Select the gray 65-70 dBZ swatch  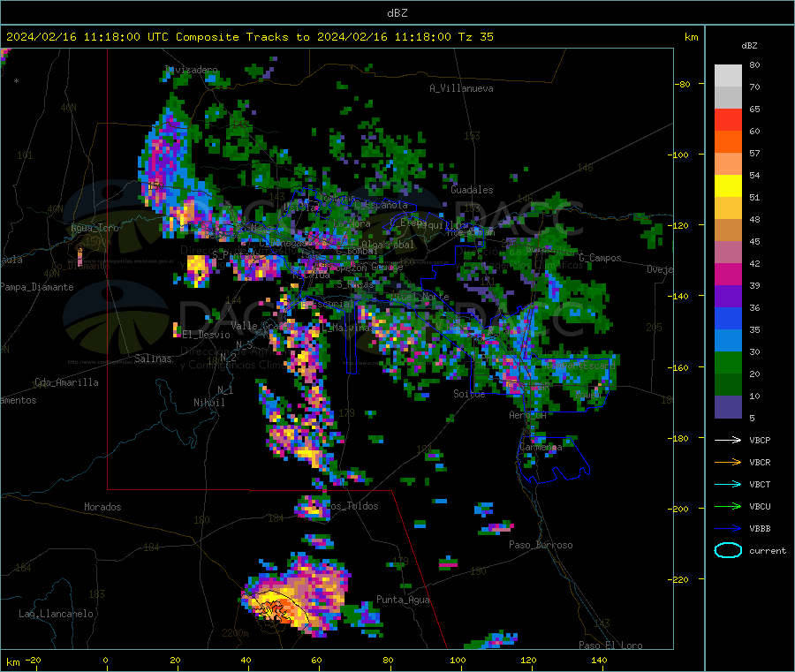[728, 98]
